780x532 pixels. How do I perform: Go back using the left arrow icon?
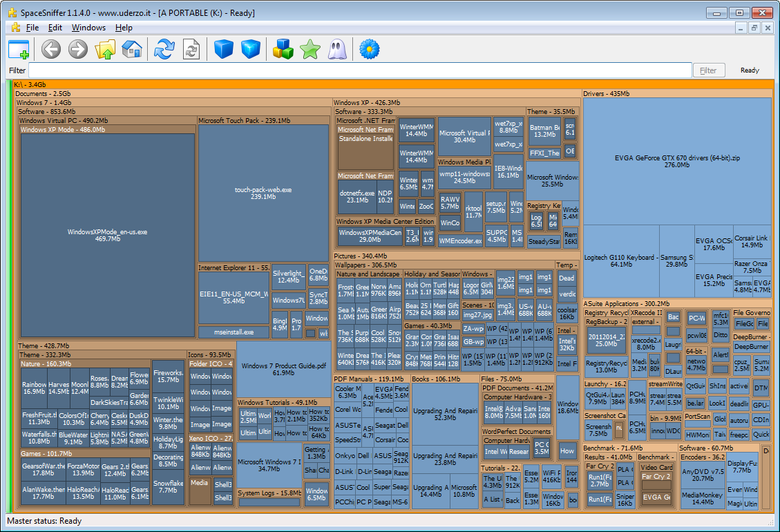click(51, 49)
